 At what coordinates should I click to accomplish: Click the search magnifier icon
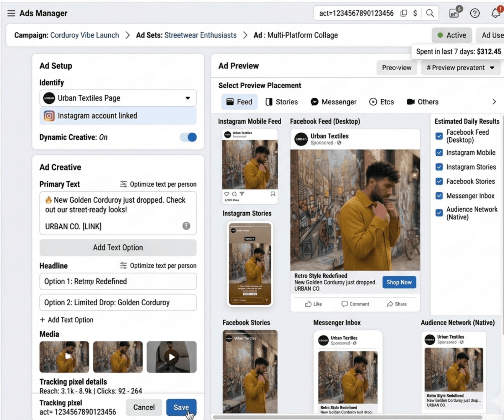pyautogui.click(x=430, y=13)
